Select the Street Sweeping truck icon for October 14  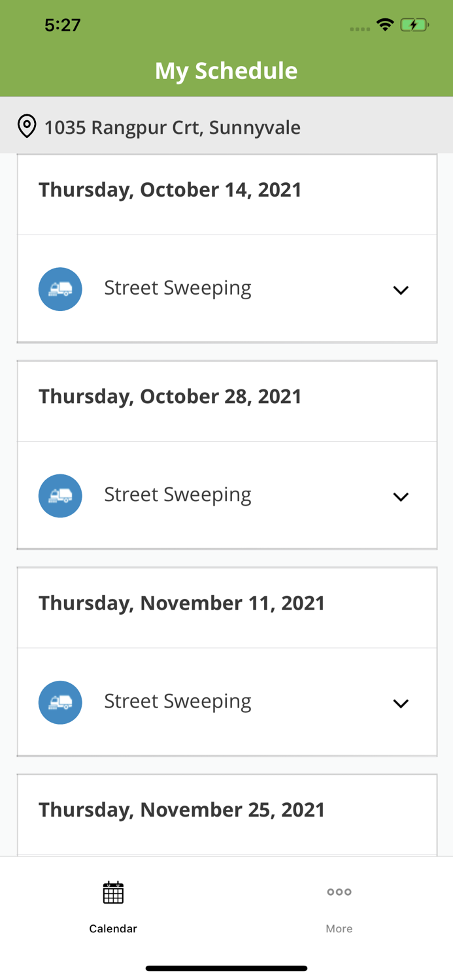click(x=60, y=289)
